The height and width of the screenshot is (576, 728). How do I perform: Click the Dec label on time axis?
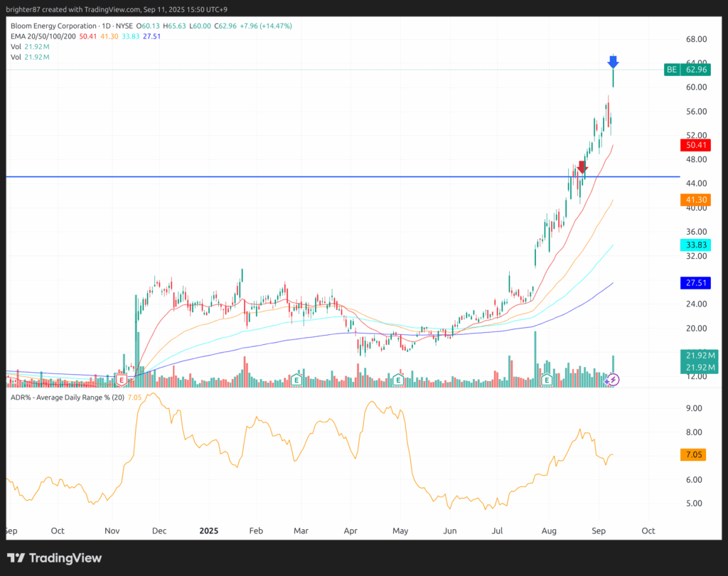tap(159, 530)
